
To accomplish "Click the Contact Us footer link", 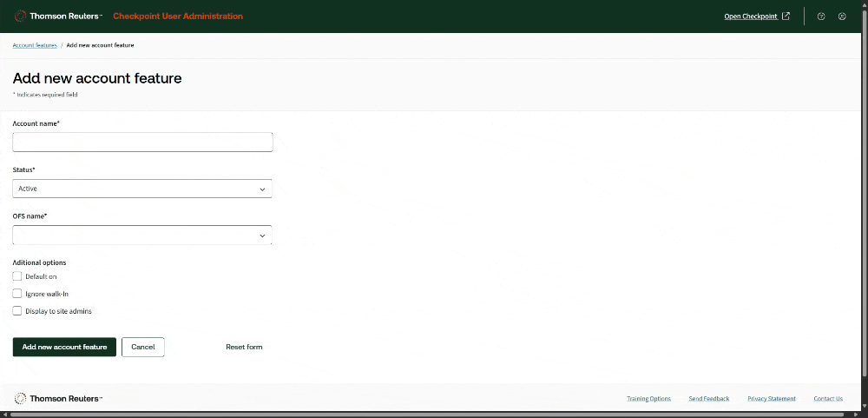I will (828, 399).
